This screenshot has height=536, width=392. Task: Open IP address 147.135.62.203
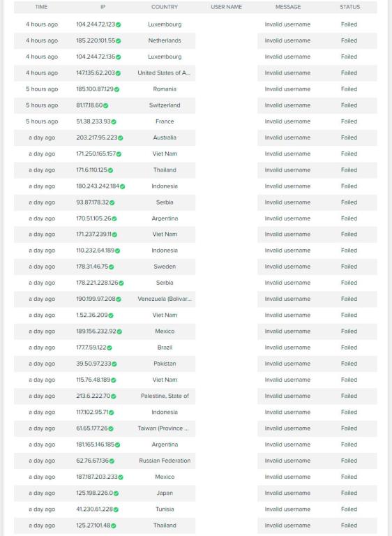pyautogui.click(x=96, y=73)
